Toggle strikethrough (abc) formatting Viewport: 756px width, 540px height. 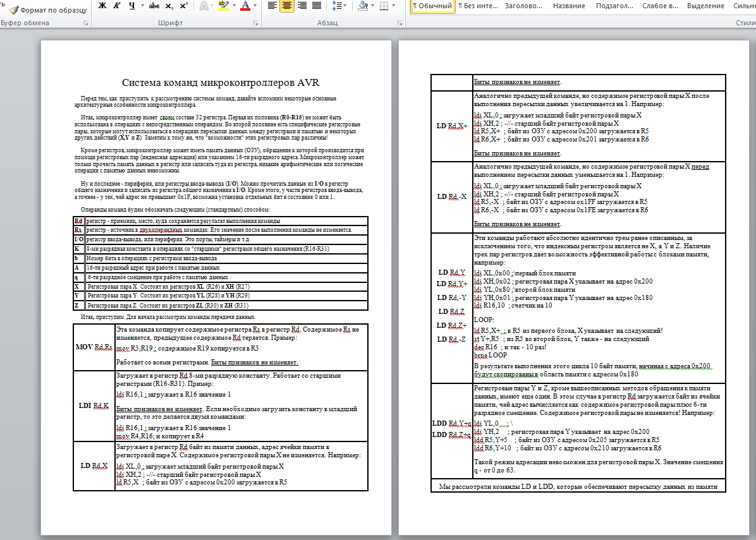tap(154, 6)
